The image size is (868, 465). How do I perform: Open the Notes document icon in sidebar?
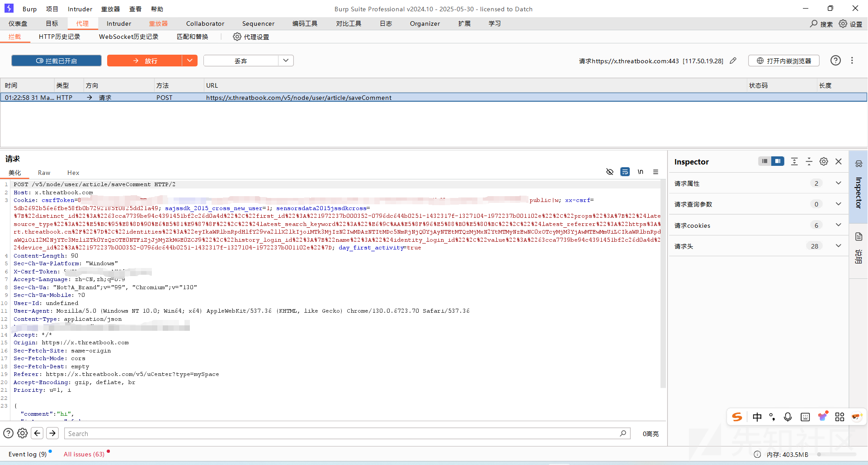859,237
